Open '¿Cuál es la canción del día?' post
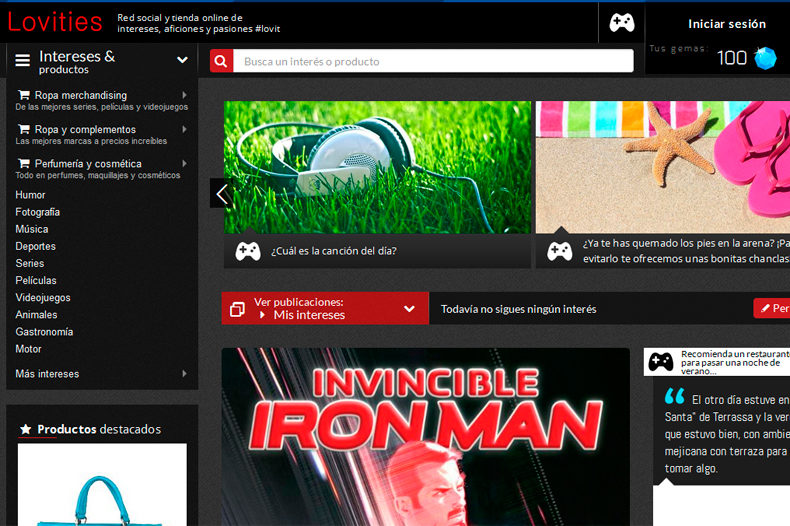Viewport: 790px width, 526px height. 334,251
